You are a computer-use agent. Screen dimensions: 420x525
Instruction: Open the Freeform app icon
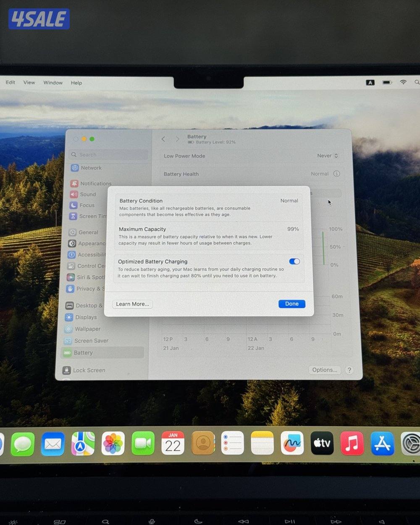pos(292,443)
